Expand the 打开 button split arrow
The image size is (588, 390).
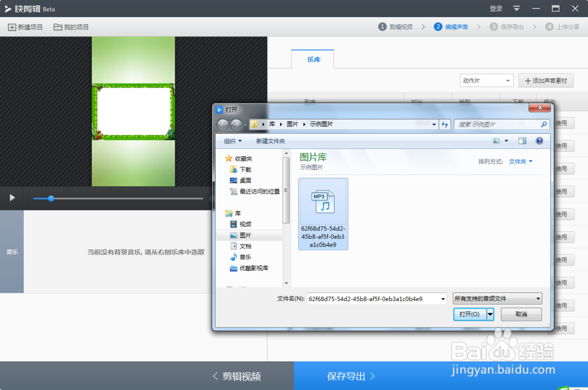point(490,314)
